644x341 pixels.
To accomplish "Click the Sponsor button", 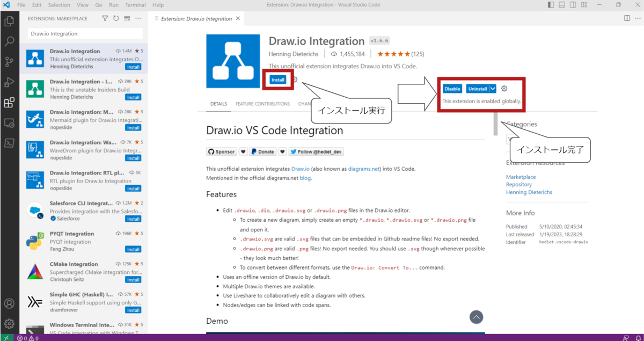I will tap(222, 152).
